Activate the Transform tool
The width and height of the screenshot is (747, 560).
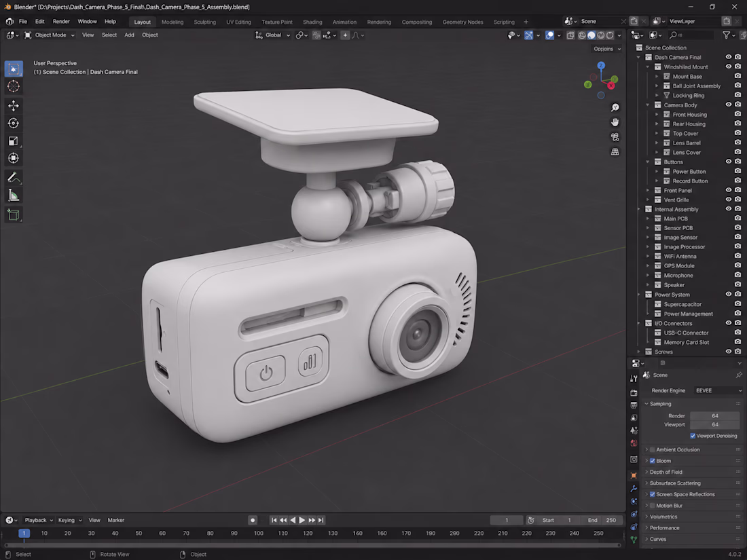[14, 158]
